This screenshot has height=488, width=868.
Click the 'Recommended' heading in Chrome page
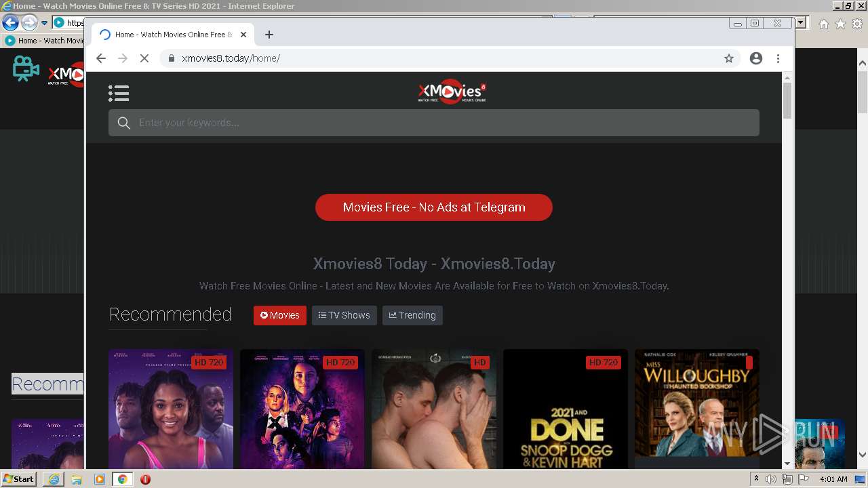point(170,314)
